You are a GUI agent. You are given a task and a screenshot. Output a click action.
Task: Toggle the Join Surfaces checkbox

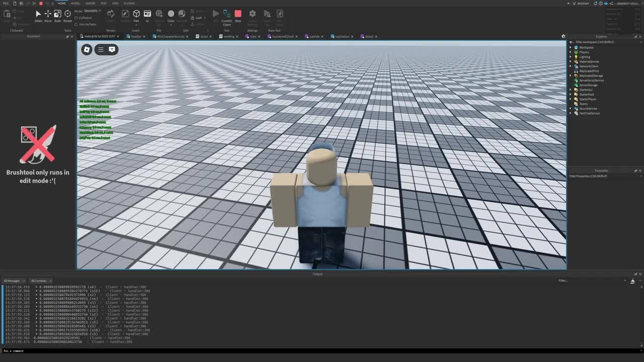coord(76,24)
